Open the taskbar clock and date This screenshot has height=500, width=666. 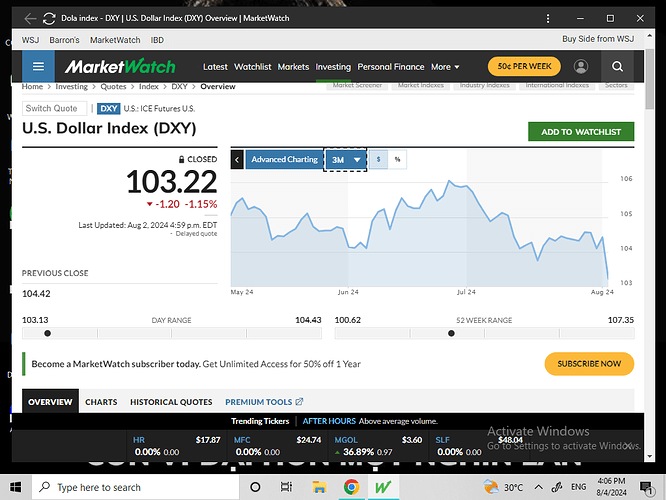point(611,487)
